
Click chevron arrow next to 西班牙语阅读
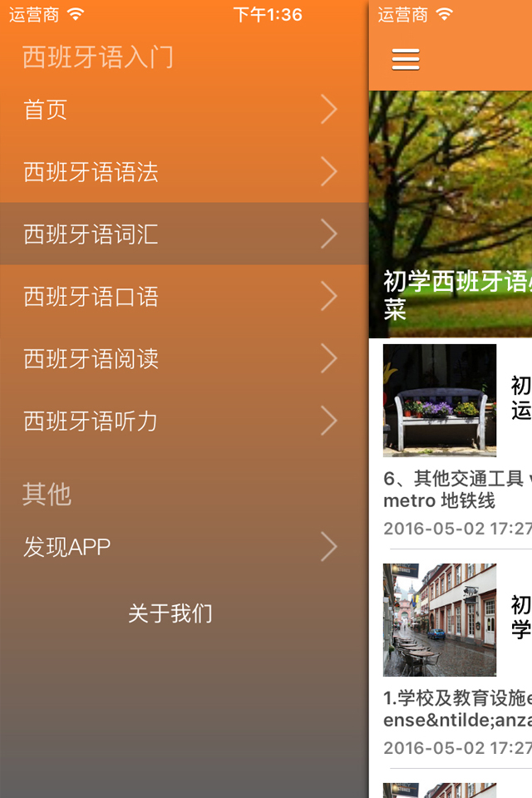point(329,358)
